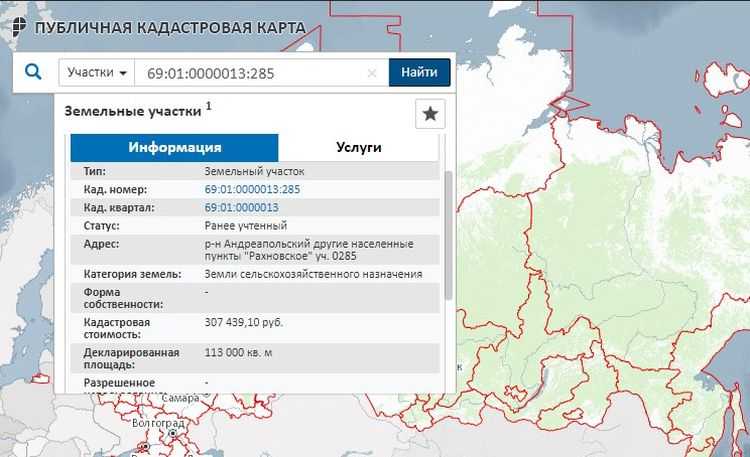
Task: Click the Категория земель value text
Action: tap(313, 274)
